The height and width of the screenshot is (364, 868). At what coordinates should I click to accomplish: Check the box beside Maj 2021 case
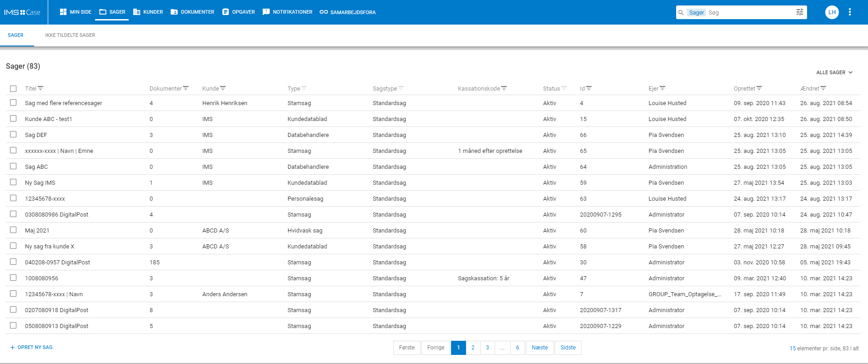13,230
